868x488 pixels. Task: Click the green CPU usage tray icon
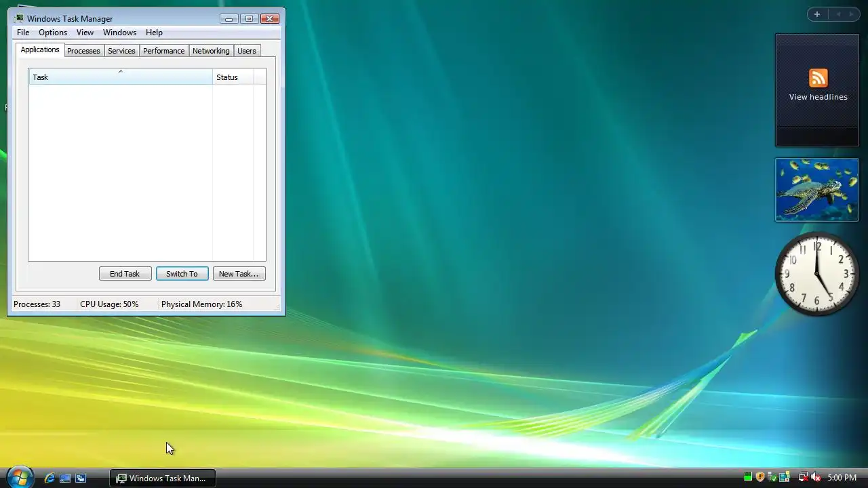(747, 477)
